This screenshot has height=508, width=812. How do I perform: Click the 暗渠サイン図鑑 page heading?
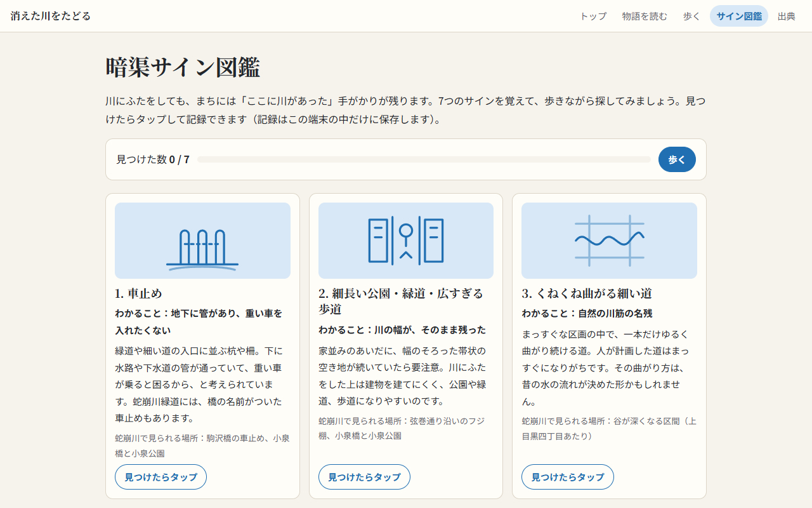[x=183, y=67]
